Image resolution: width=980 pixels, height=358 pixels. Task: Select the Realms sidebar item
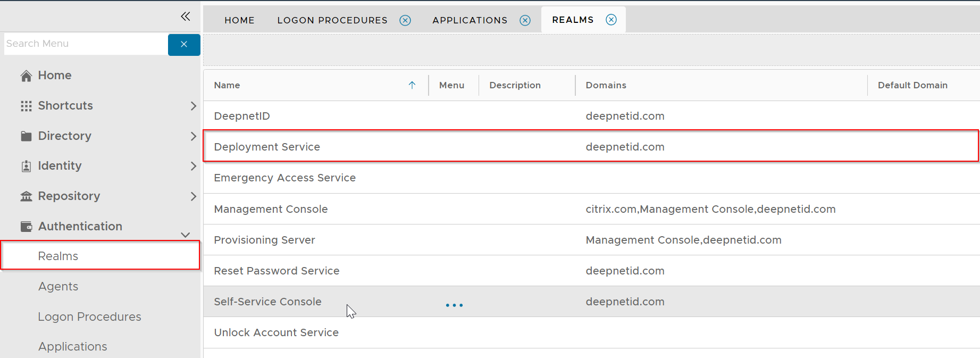click(x=58, y=256)
